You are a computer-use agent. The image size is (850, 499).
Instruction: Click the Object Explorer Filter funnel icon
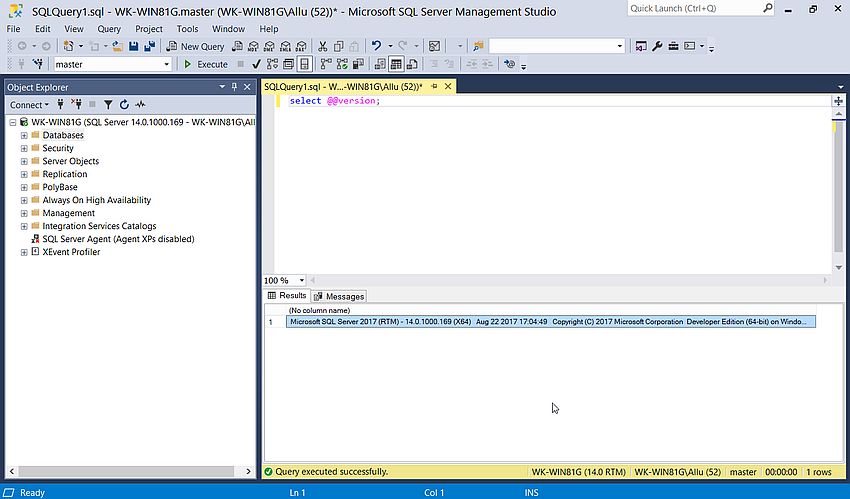pyautogui.click(x=108, y=105)
